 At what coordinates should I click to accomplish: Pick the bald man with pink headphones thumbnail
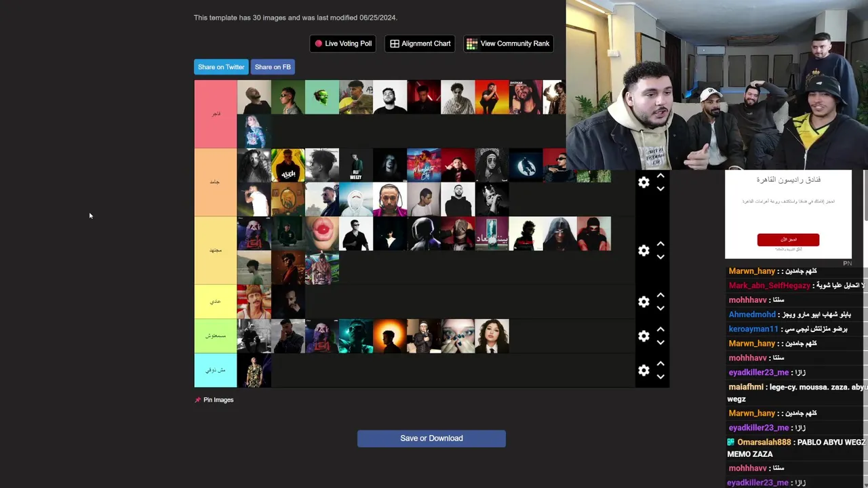[390, 199]
